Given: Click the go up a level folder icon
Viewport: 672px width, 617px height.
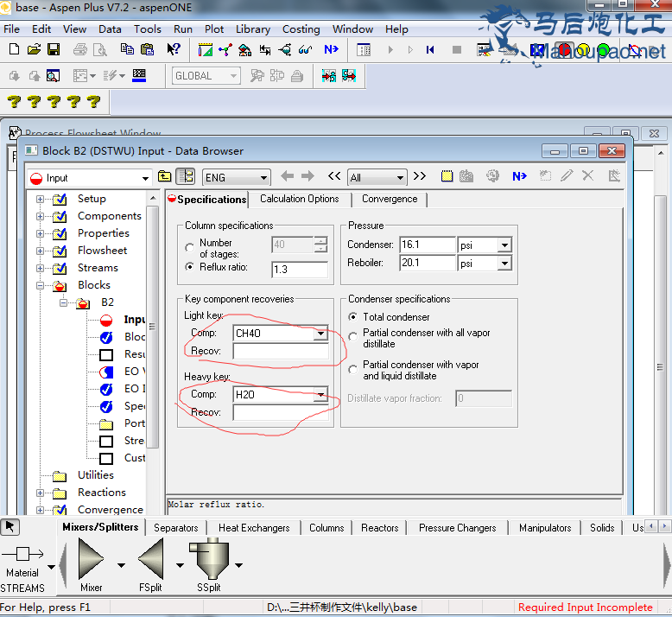Looking at the screenshot, I should 165,176.
